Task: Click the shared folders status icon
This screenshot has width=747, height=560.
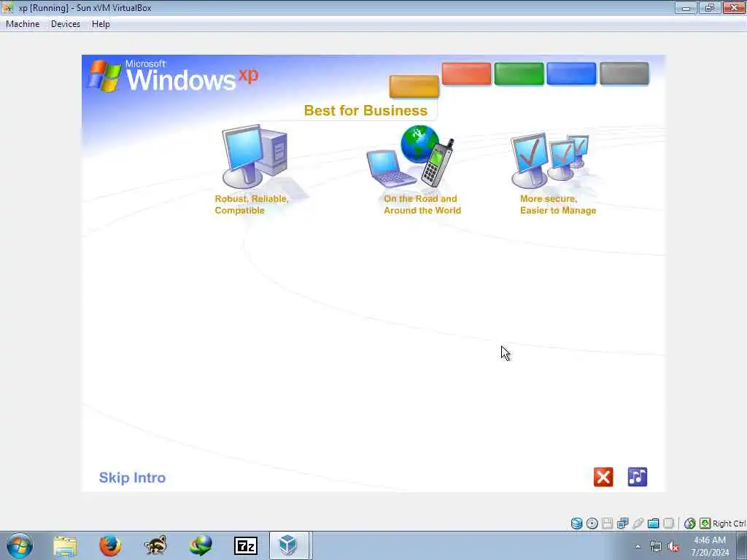Action: point(653,524)
